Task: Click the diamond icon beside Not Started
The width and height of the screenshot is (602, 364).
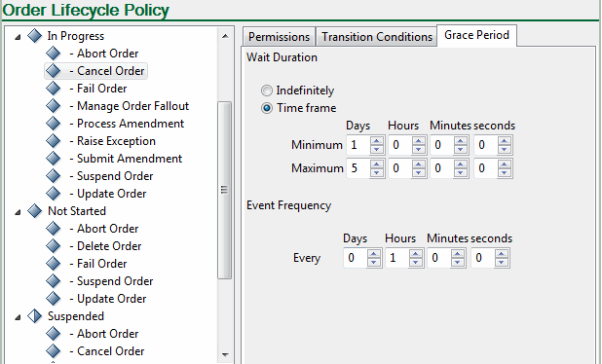Action: click(x=34, y=211)
